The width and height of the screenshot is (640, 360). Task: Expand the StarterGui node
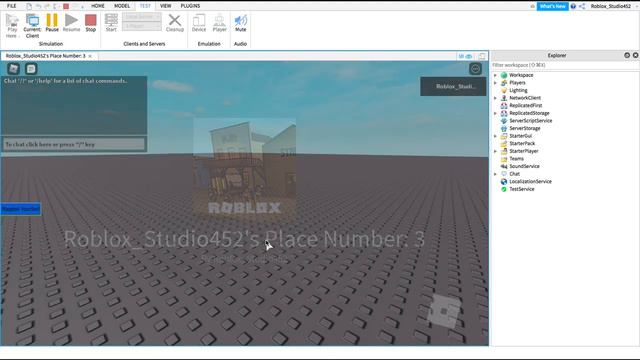496,136
